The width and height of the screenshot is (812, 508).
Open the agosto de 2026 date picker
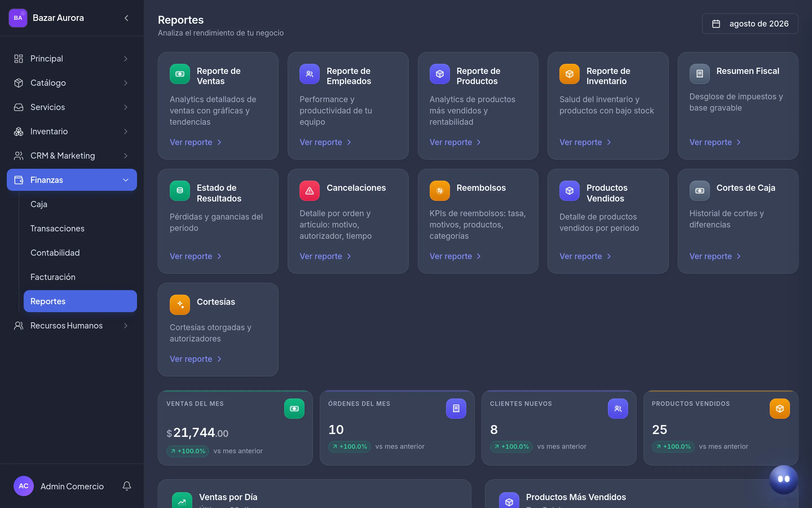(750, 23)
